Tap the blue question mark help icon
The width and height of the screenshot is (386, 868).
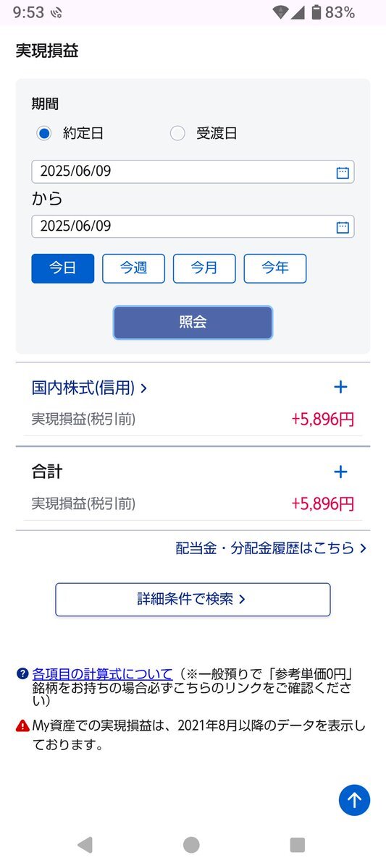(x=22, y=674)
